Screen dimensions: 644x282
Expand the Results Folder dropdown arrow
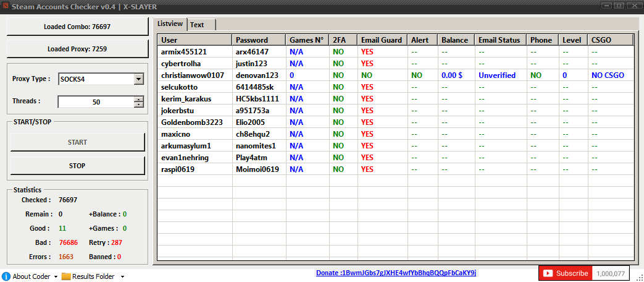coord(122,276)
